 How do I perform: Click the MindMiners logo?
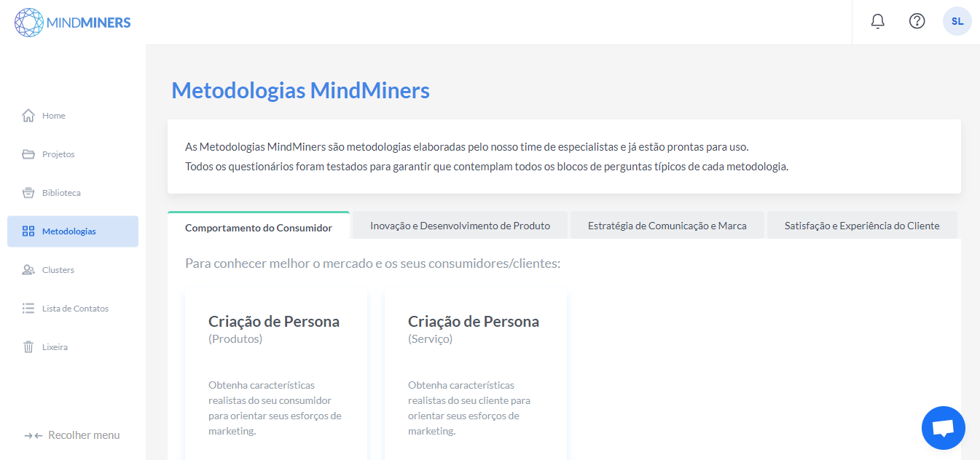tap(73, 23)
